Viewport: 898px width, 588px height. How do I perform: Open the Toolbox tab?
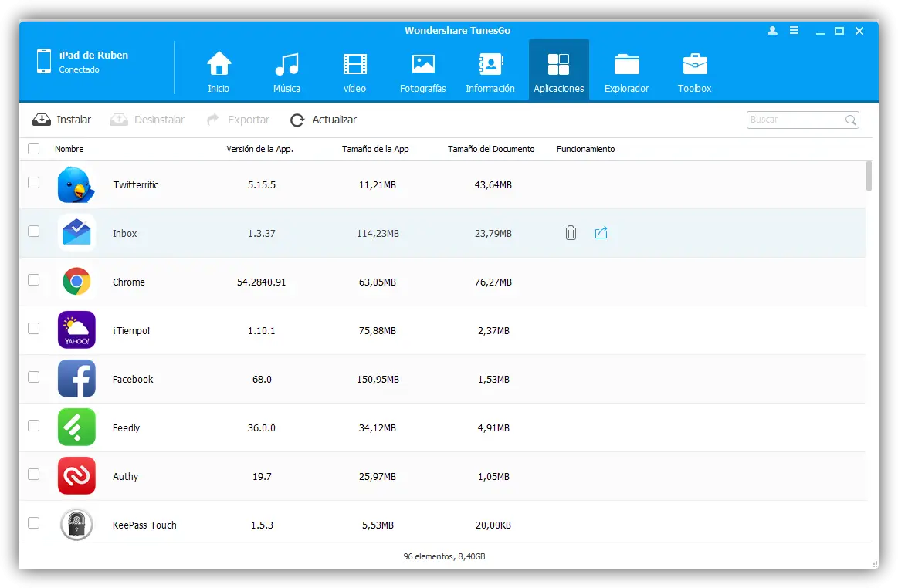(x=695, y=71)
